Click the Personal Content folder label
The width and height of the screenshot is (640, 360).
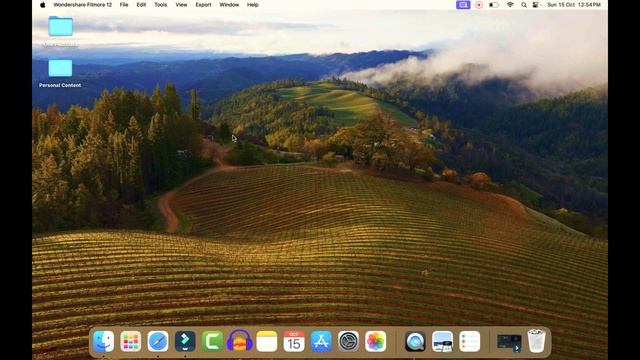pos(60,85)
